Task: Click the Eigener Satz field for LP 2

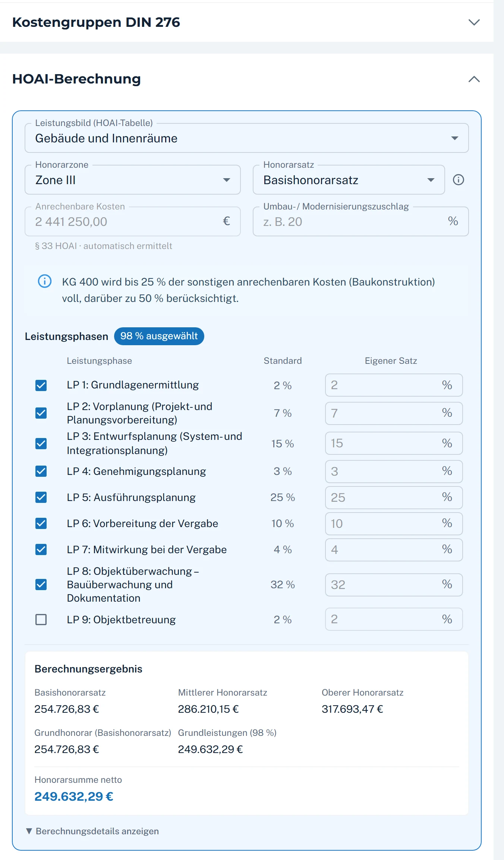Action: (x=394, y=413)
